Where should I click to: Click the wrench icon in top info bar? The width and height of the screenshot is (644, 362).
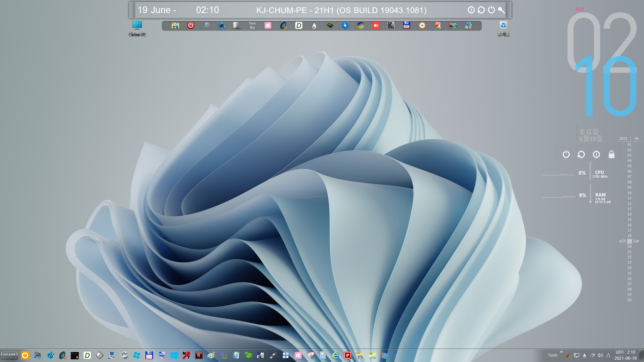[x=501, y=10]
